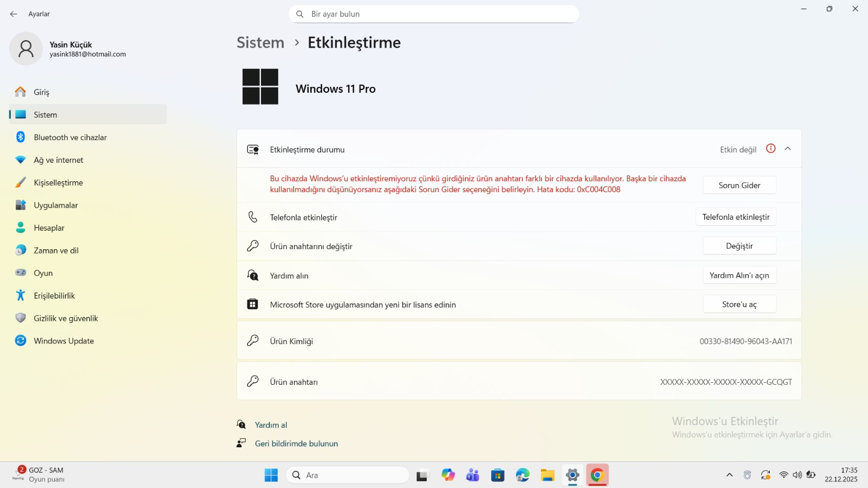Viewport: 868px width, 488px height.
Task: Click the Yardım Alın'ı açın button
Action: coord(739,275)
